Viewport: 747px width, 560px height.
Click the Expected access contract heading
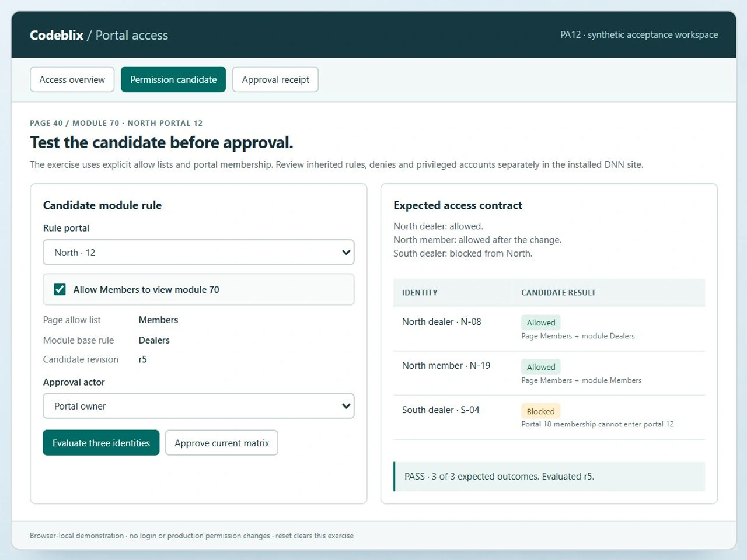click(x=458, y=205)
